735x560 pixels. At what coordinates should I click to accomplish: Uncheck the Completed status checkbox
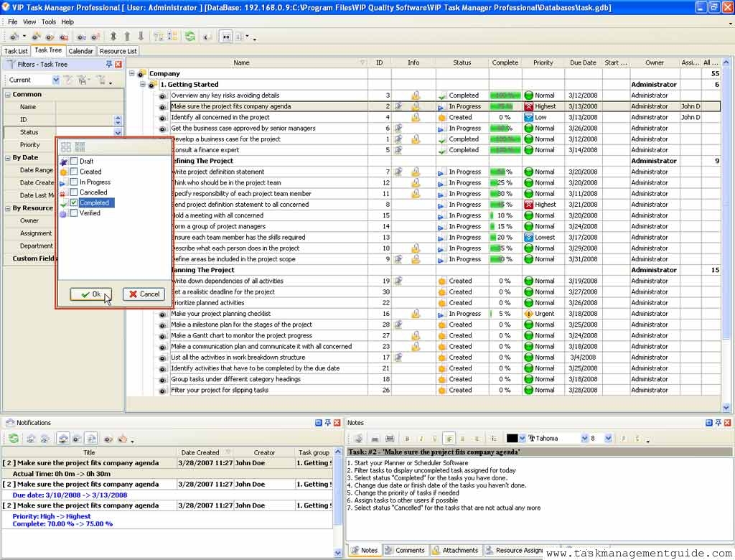click(74, 202)
